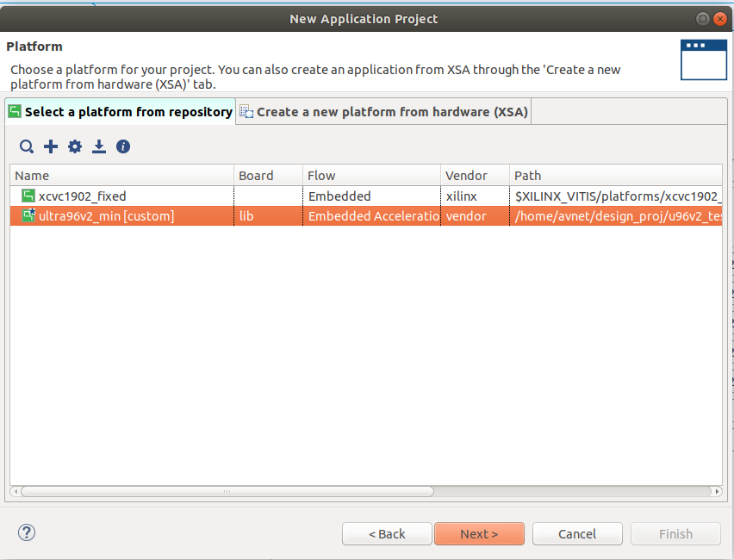Viewport: 734px width, 560px height.
Task: Show platform info with the info icon
Action: (x=123, y=146)
